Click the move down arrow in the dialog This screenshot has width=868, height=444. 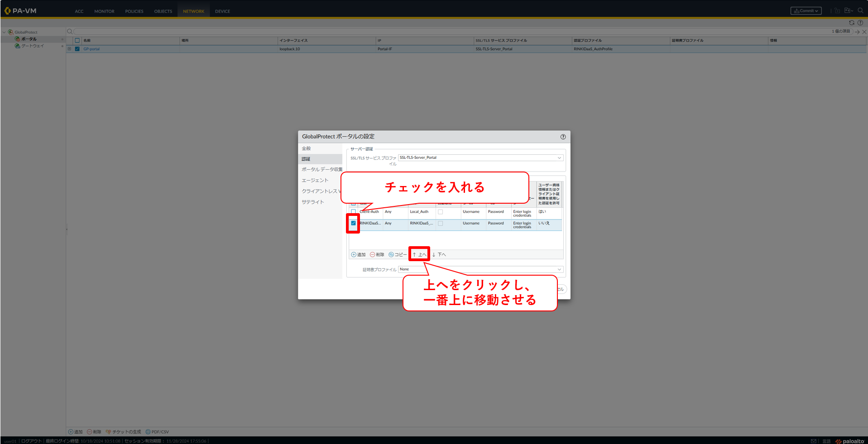434,255
